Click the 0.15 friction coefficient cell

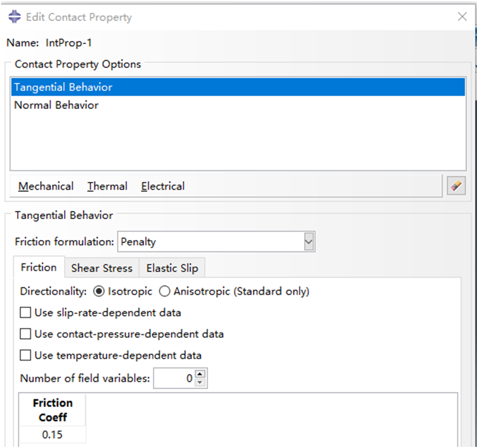[52, 435]
